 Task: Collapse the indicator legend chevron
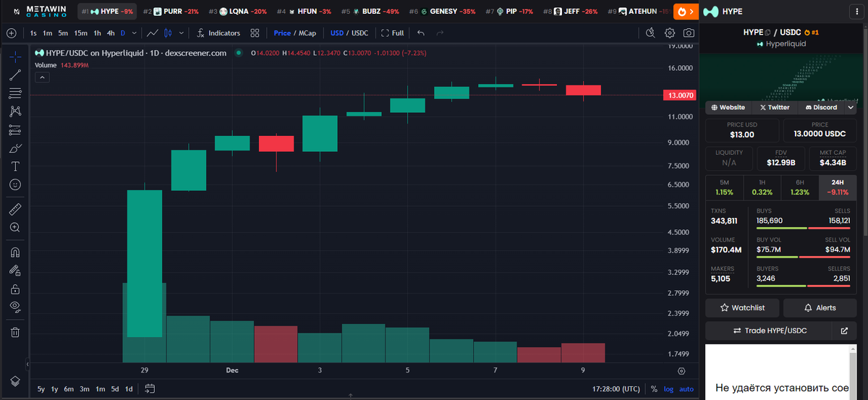(x=42, y=77)
